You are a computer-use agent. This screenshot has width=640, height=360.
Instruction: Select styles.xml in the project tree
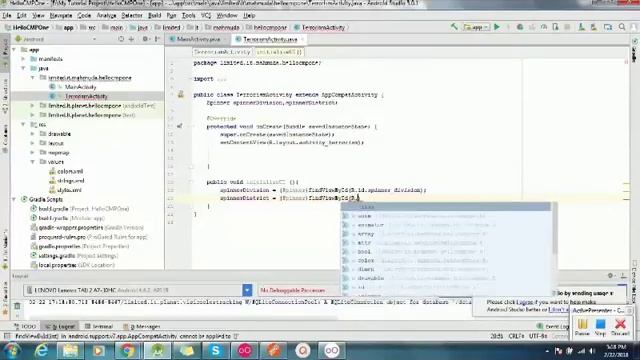pyautogui.click(x=69, y=190)
